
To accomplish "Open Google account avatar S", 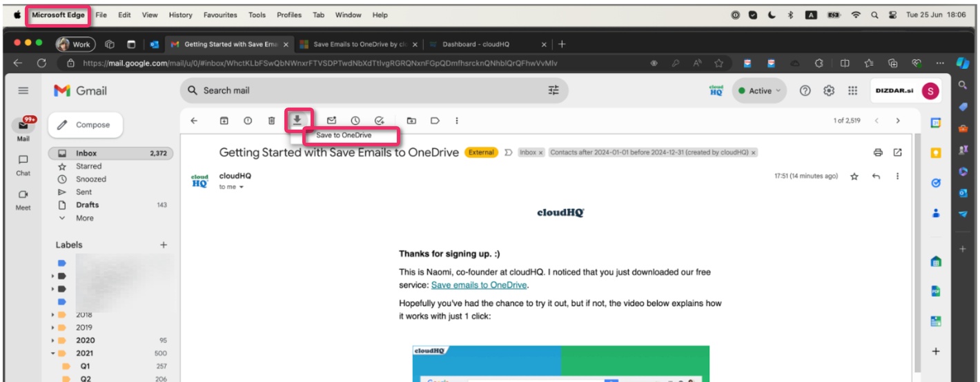I will [x=930, y=90].
